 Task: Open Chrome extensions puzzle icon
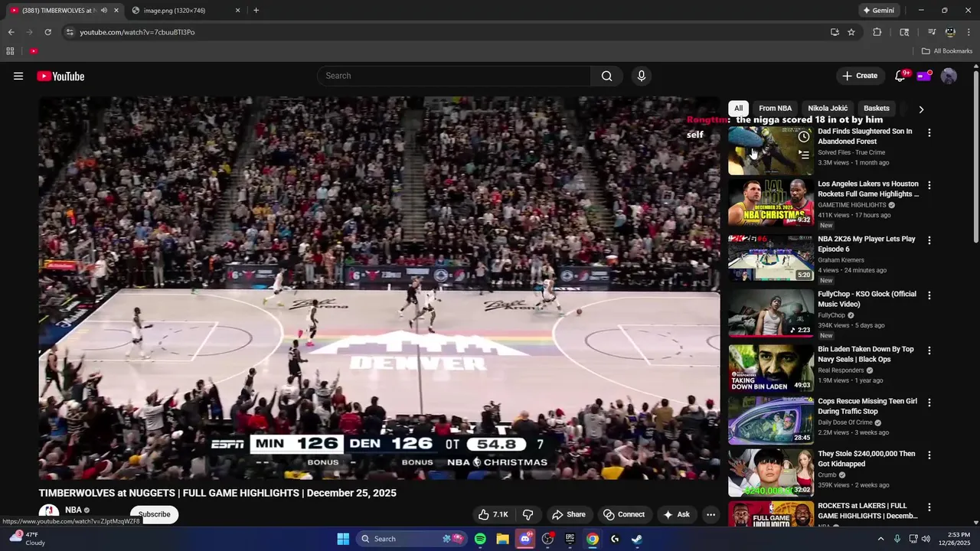coord(877,32)
